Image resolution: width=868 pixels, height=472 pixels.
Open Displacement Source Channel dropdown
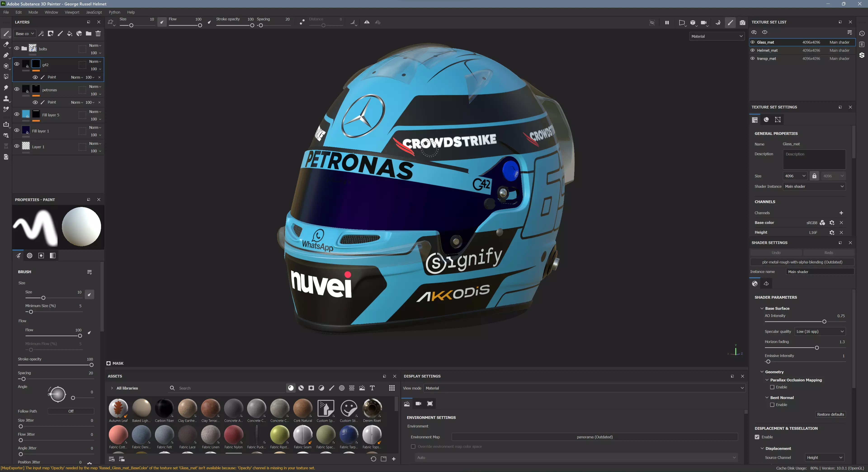pyautogui.click(x=824, y=458)
